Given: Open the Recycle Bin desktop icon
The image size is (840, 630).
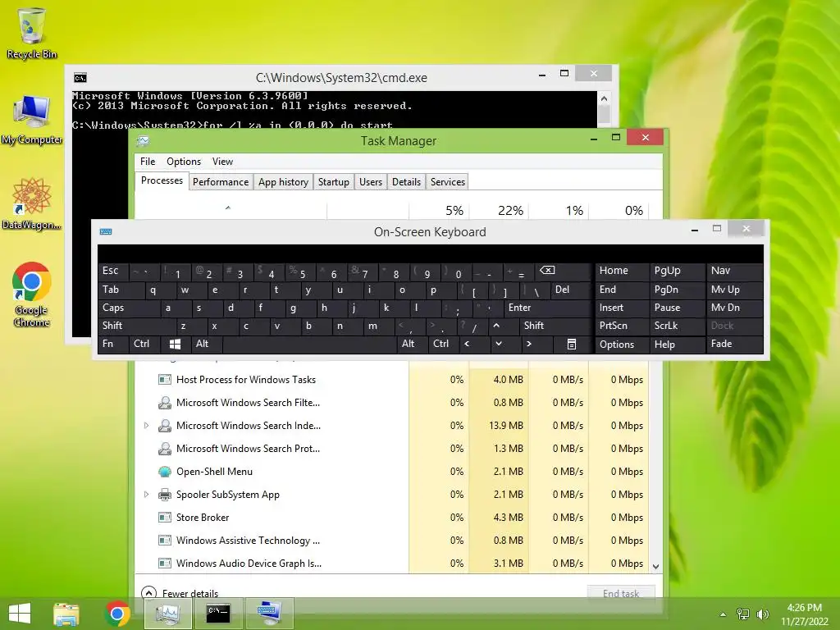Looking at the screenshot, I should coord(31,33).
